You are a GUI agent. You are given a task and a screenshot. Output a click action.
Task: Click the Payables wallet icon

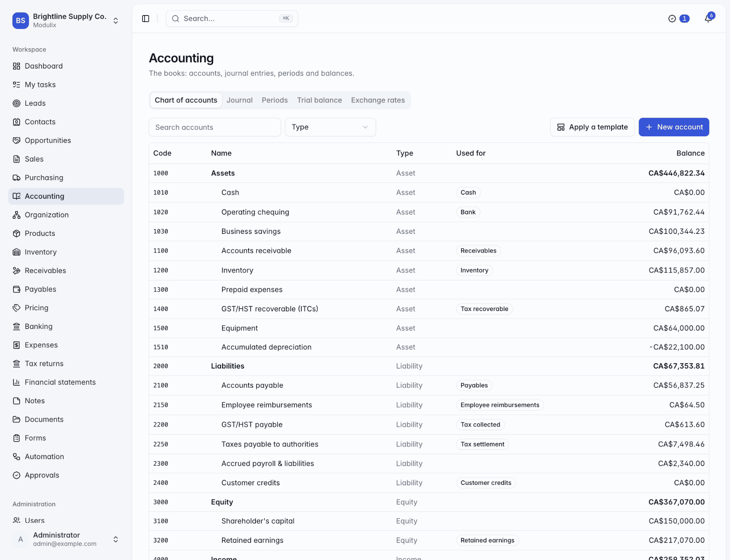click(x=16, y=289)
